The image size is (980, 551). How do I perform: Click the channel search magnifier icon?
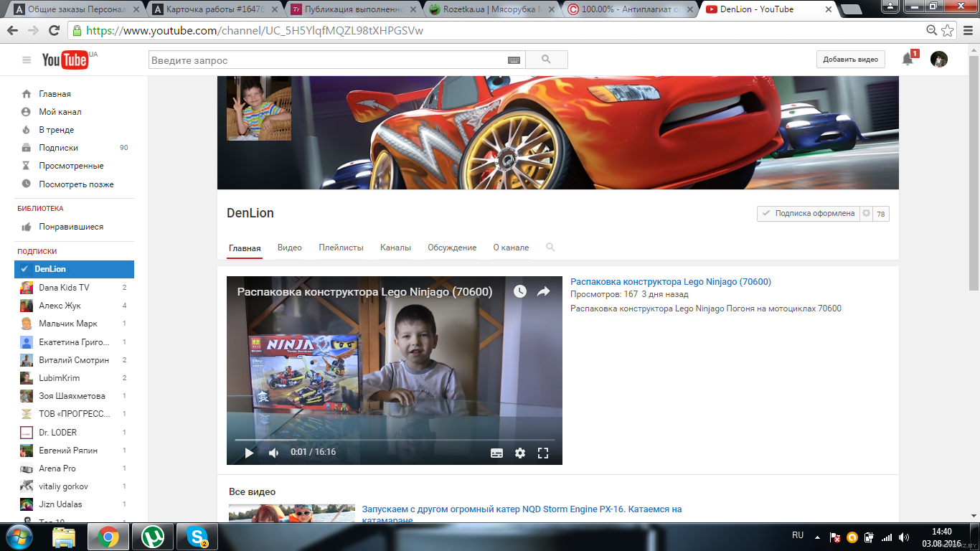click(550, 247)
